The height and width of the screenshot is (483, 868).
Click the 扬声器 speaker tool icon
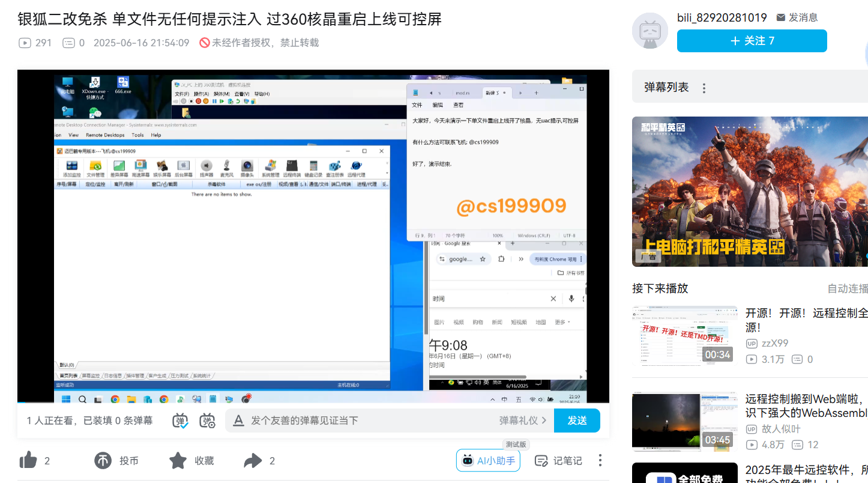coord(206,166)
